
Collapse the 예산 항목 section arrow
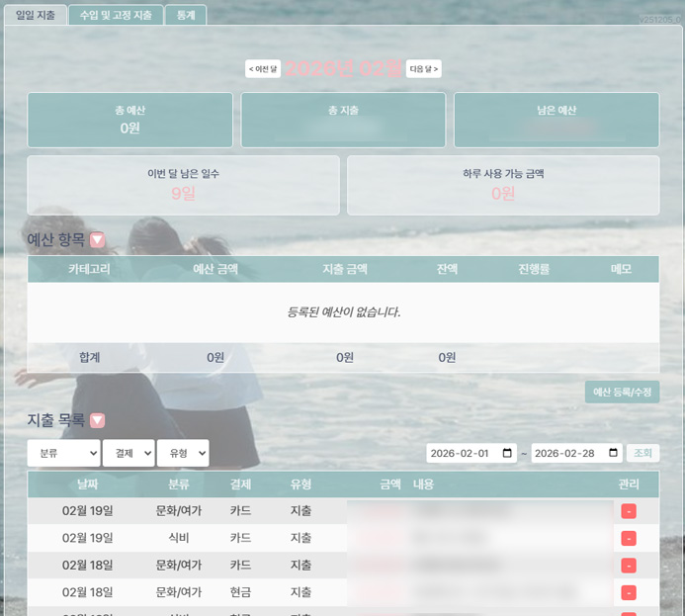97,239
